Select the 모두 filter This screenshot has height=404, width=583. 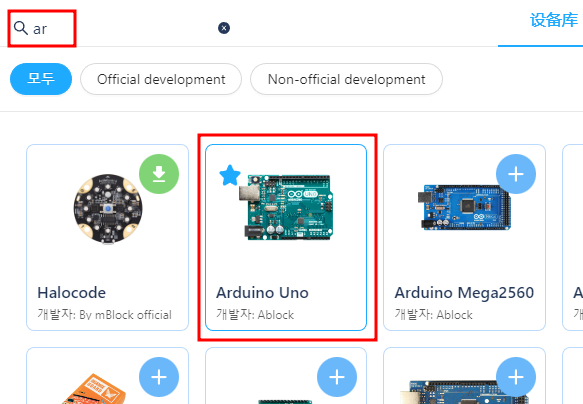point(41,79)
